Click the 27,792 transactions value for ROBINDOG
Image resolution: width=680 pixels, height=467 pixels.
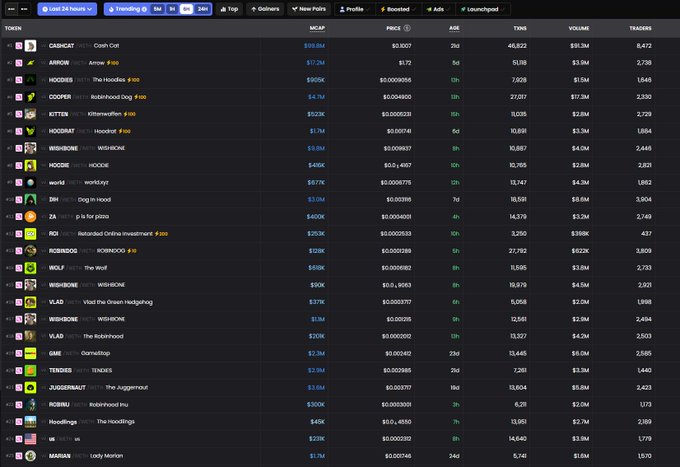517,251
